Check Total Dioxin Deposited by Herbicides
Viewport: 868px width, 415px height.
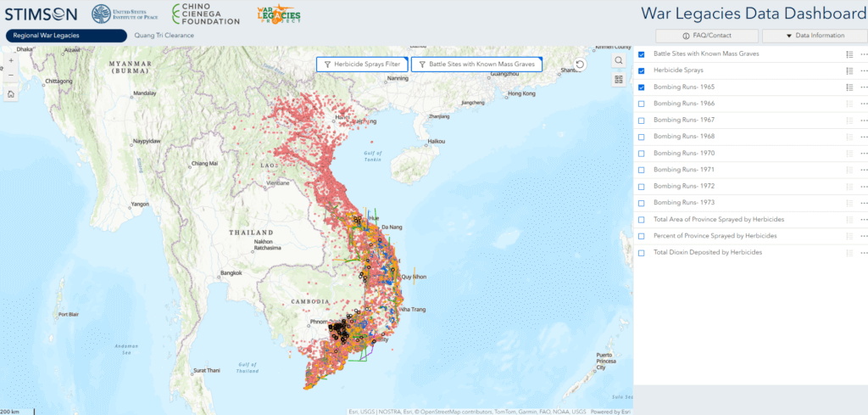click(642, 253)
